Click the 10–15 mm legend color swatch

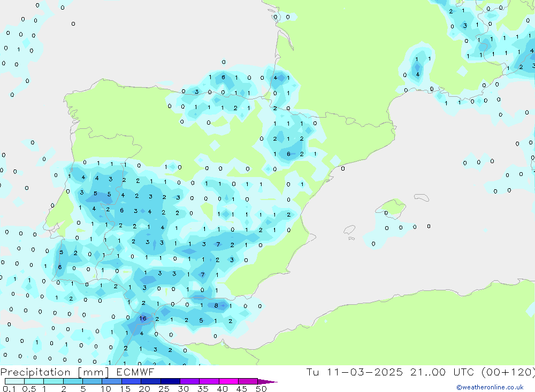[112, 381]
